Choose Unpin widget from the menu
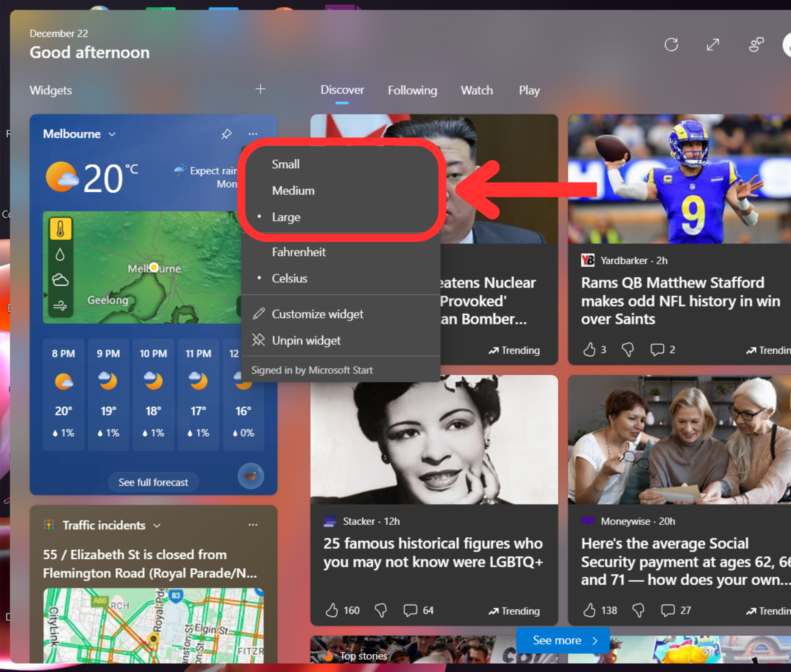Image resolution: width=791 pixels, height=672 pixels. (306, 341)
